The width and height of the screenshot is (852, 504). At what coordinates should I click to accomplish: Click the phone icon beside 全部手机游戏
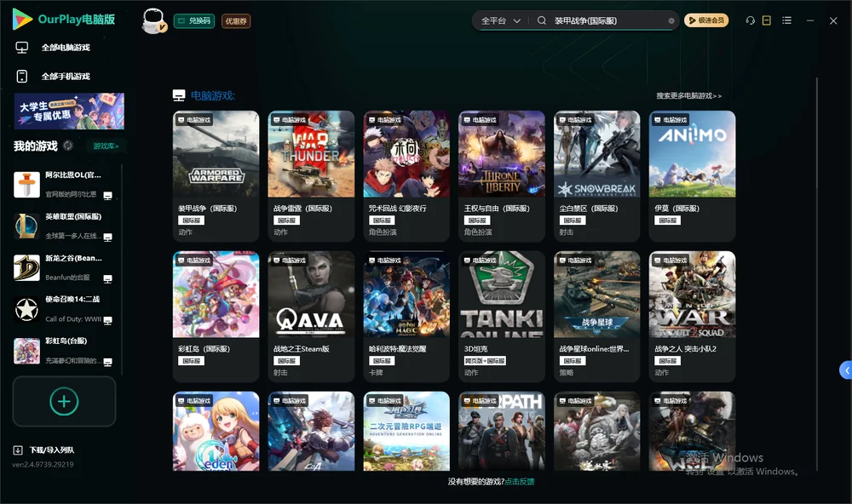click(22, 77)
